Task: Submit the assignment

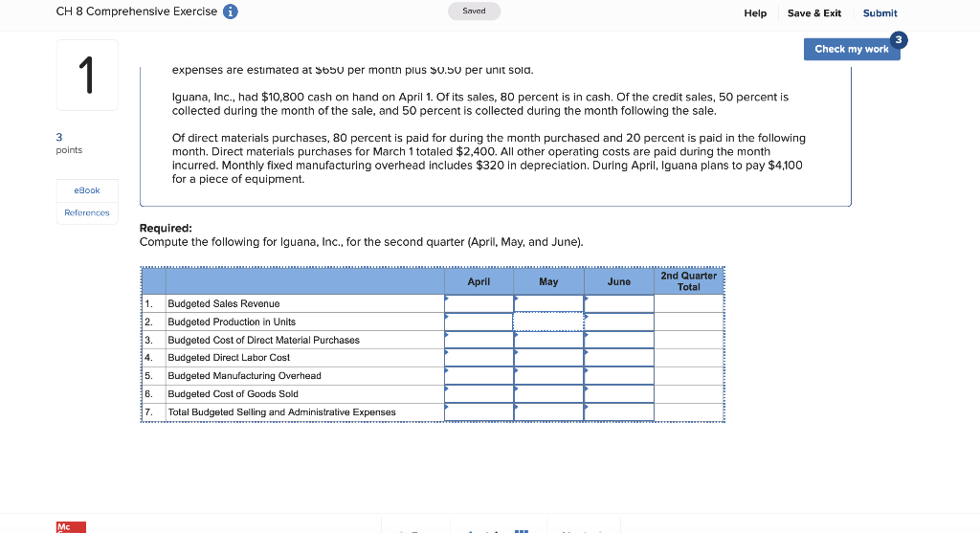Action: (880, 13)
